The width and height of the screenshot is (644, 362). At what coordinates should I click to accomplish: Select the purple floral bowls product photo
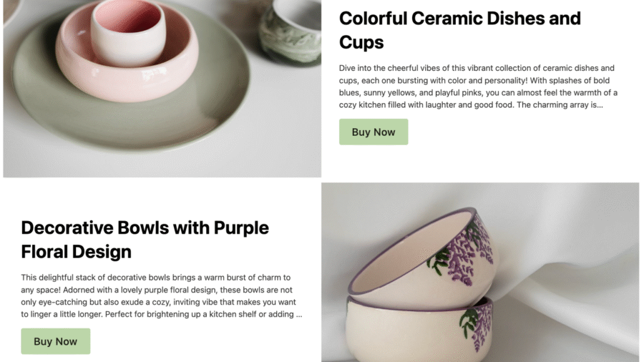(x=480, y=272)
